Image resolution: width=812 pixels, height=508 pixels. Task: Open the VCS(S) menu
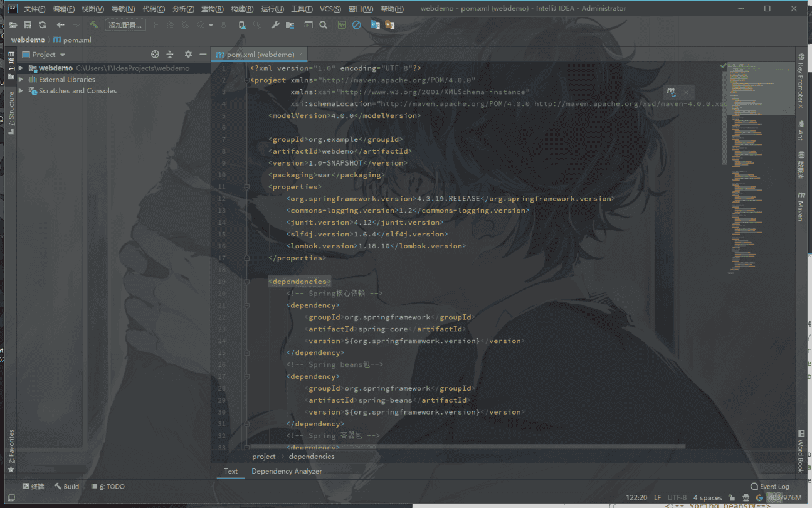pyautogui.click(x=330, y=9)
